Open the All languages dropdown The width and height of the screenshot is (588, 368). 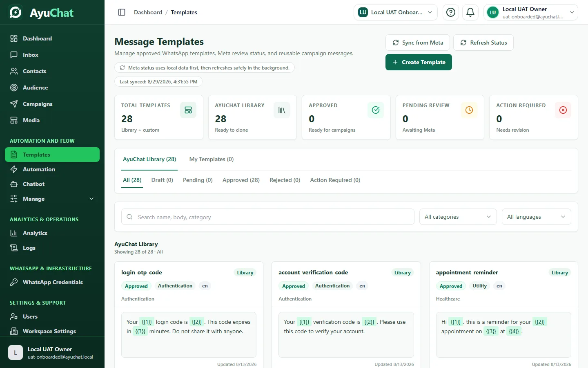537,217
